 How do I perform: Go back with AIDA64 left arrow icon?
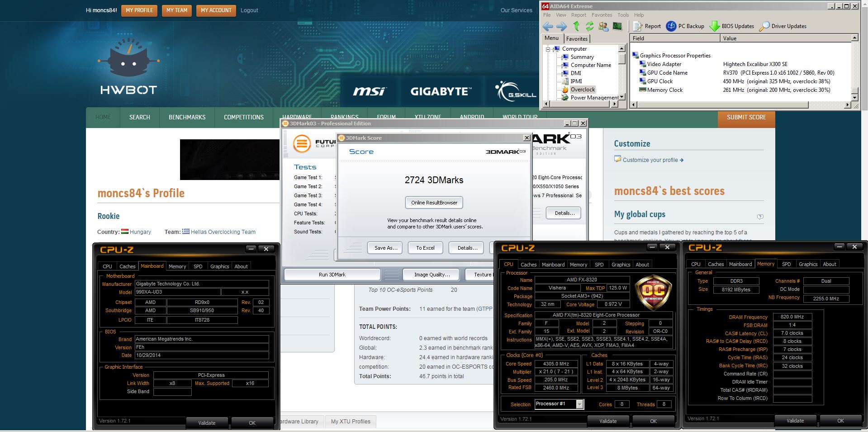(x=548, y=26)
